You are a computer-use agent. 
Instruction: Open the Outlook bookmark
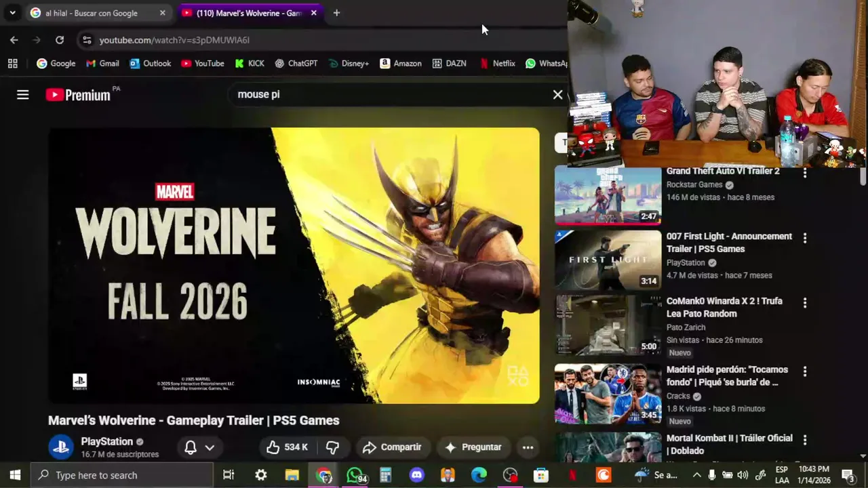[x=150, y=64]
